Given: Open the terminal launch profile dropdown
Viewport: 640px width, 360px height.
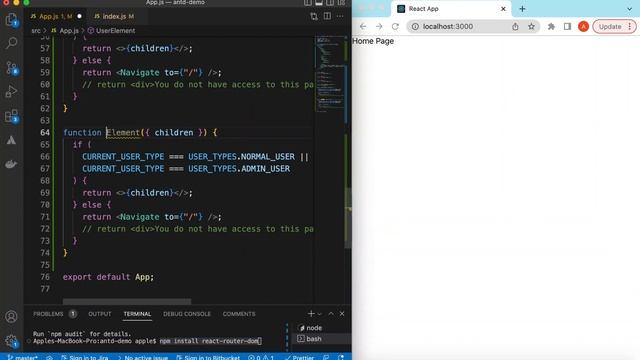Looking at the screenshot, I should click(x=320, y=313).
